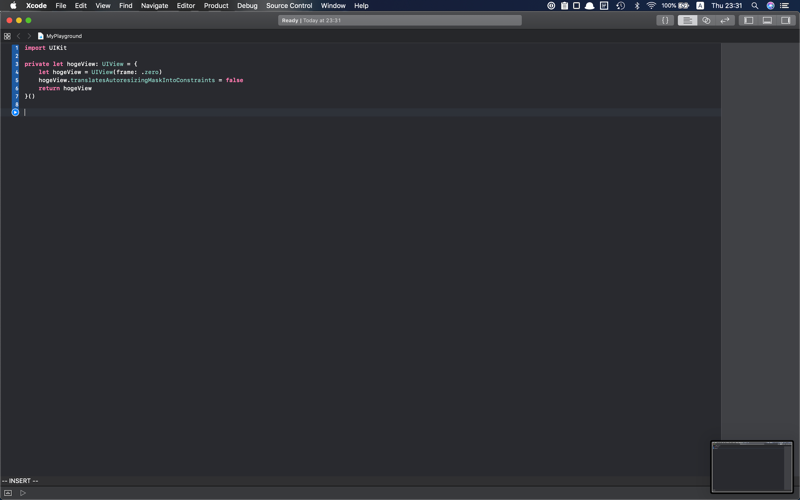The image size is (800, 500).
Task: Open Spotlight search in menu bar
Action: pos(755,6)
